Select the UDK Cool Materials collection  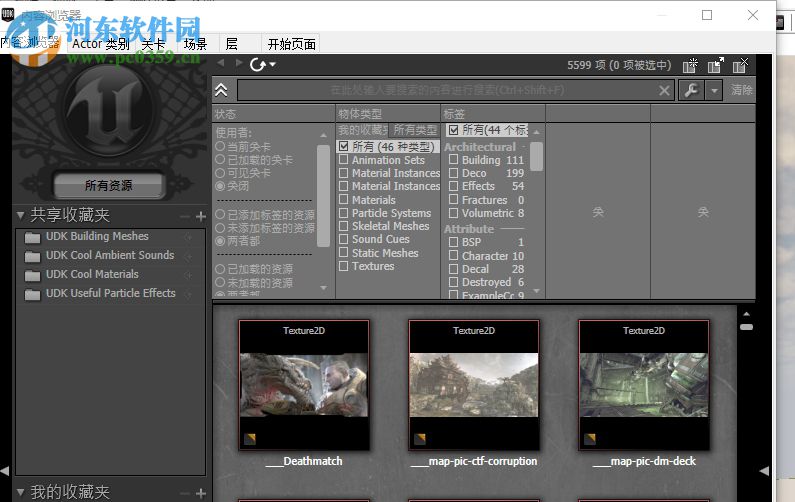[92, 274]
